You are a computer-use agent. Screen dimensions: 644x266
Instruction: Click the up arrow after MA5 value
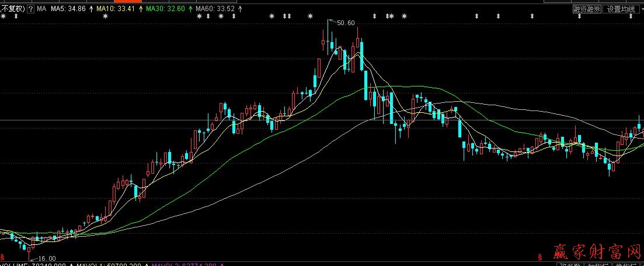pyautogui.click(x=91, y=9)
